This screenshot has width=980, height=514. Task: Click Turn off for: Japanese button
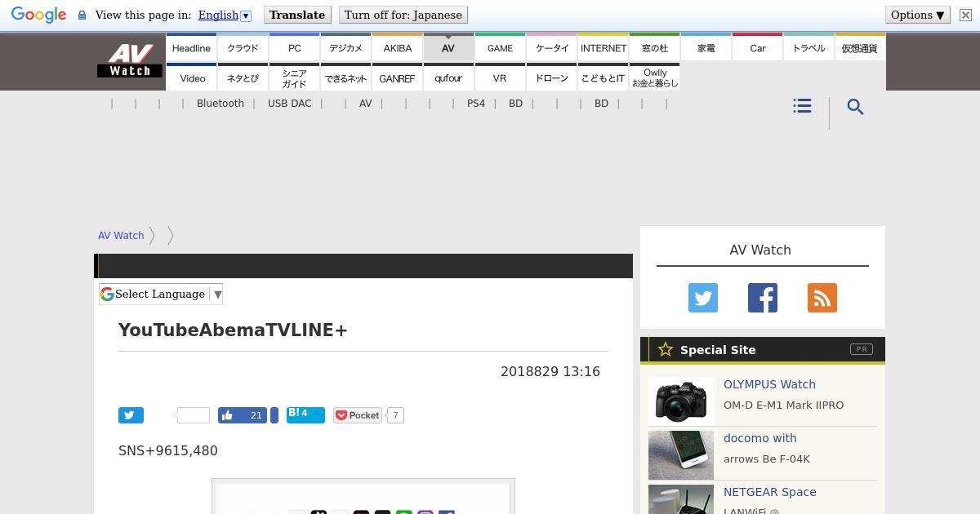(403, 15)
